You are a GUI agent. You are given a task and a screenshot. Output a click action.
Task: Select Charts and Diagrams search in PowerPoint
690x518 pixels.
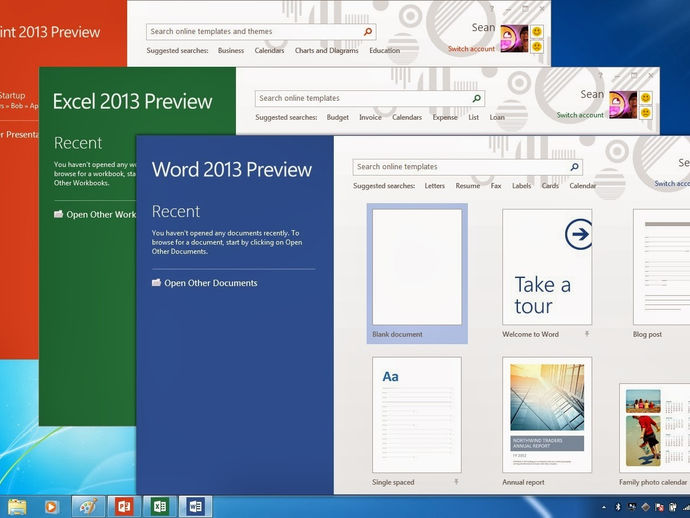coord(327,50)
